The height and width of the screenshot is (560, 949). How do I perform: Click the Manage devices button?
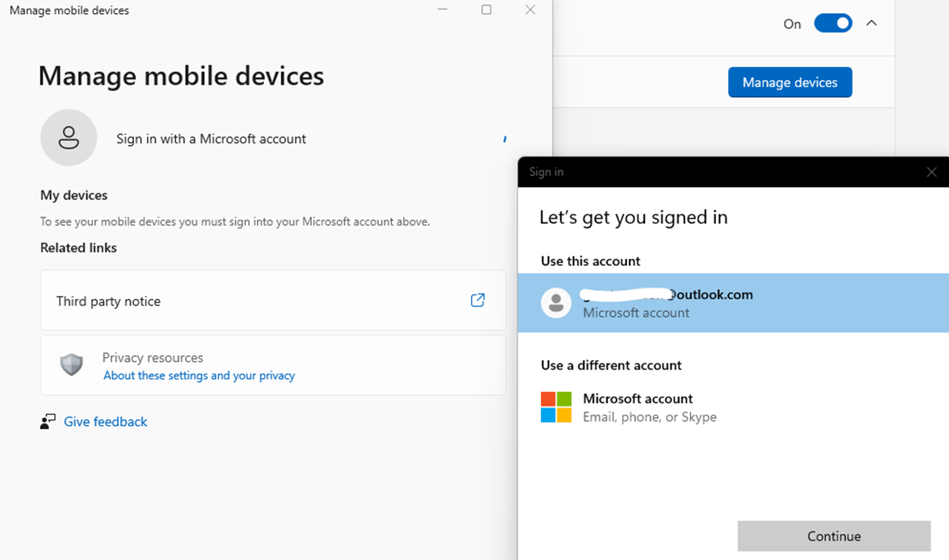coord(790,83)
